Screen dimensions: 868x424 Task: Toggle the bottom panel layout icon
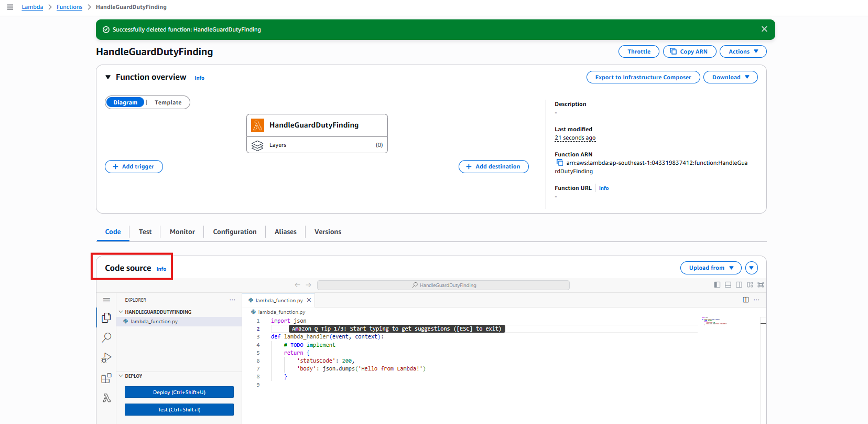[728, 285]
